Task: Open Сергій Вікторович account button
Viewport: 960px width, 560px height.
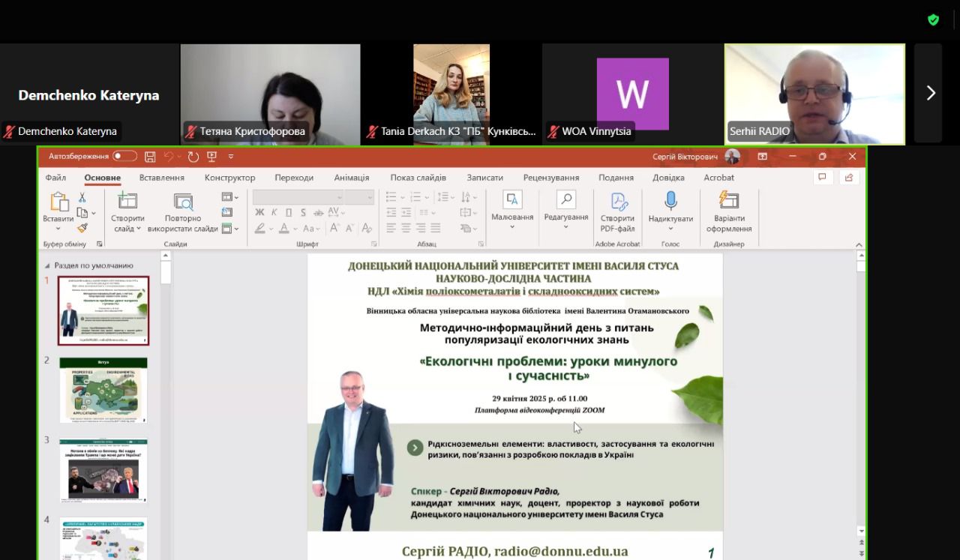Action: [695, 157]
